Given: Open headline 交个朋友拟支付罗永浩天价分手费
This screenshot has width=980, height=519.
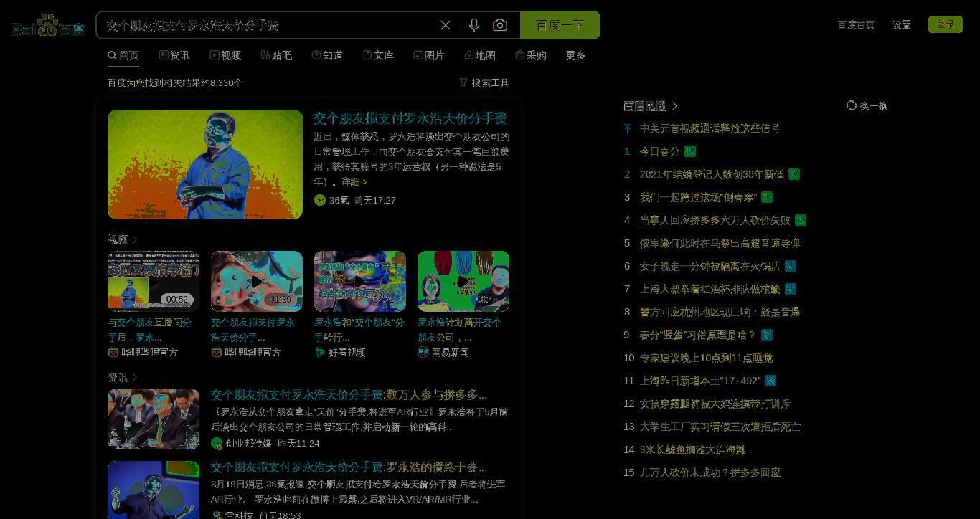Looking at the screenshot, I should tap(410, 118).
